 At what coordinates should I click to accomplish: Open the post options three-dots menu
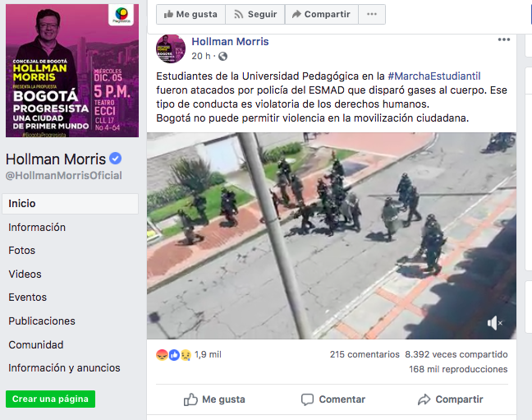tap(504, 39)
